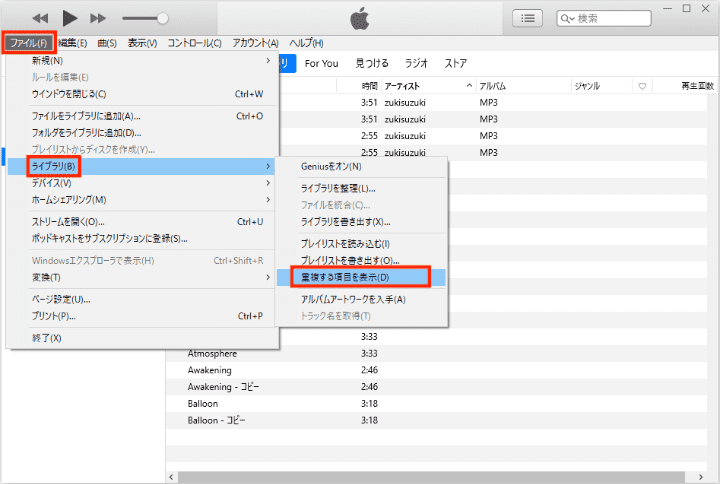Adjust the volume slider knob
720x484 pixels.
(163, 18)
